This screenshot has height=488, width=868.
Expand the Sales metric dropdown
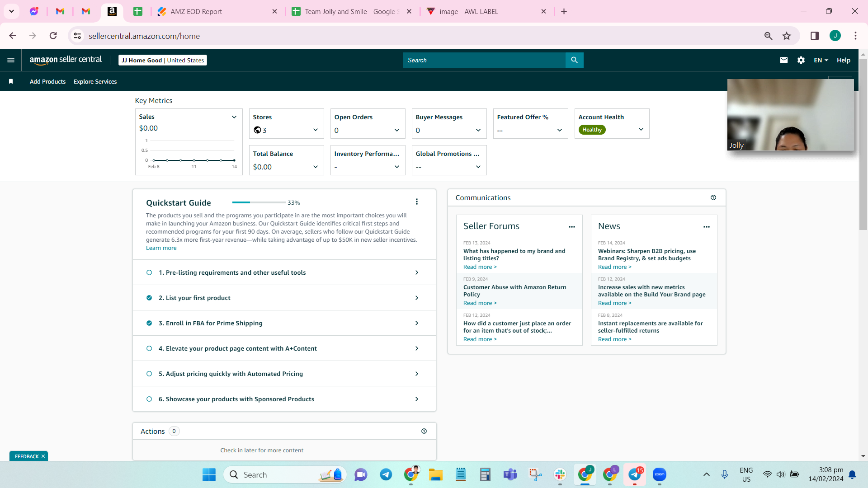234,117
